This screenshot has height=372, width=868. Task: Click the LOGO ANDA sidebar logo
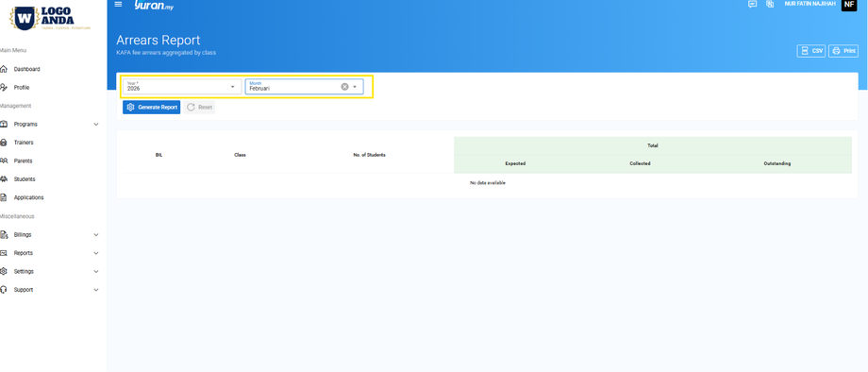click(x=50, y=18)
